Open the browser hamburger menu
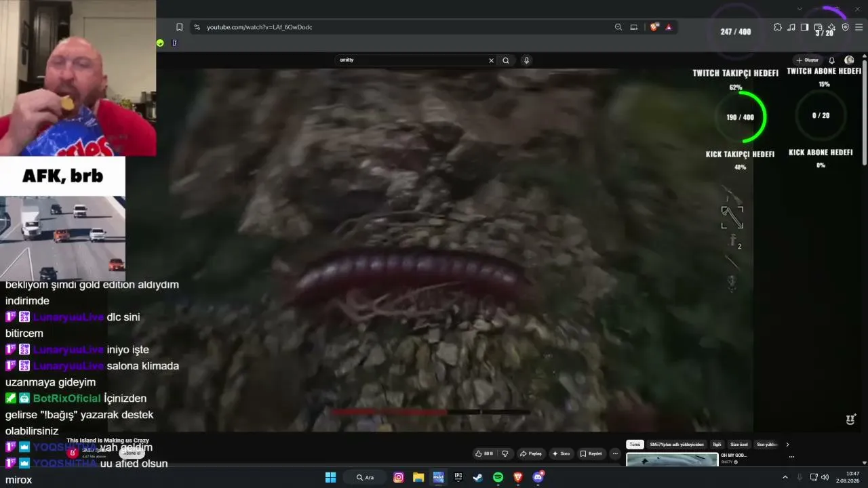This screenshot has height=488, width=868. [859, 27]
